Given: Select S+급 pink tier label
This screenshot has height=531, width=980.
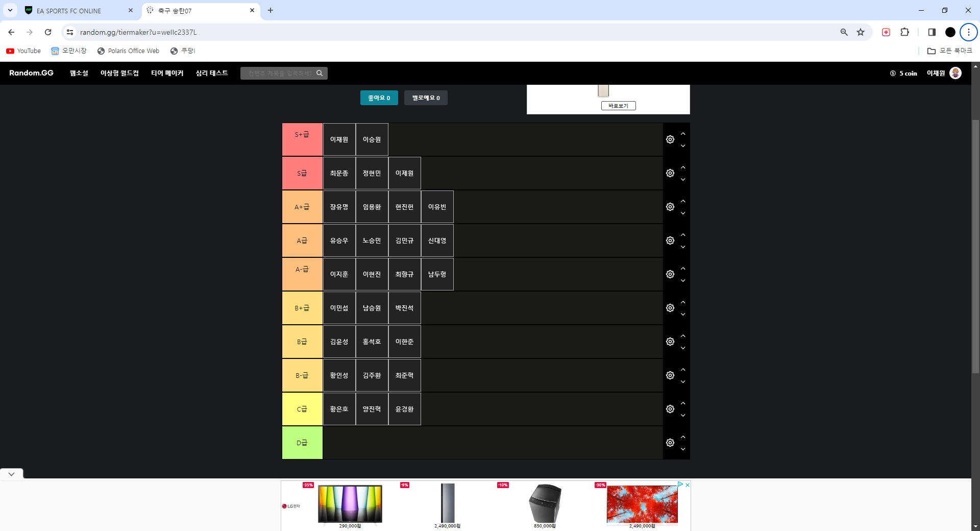Looking at the screenshot, I should 302,139.
